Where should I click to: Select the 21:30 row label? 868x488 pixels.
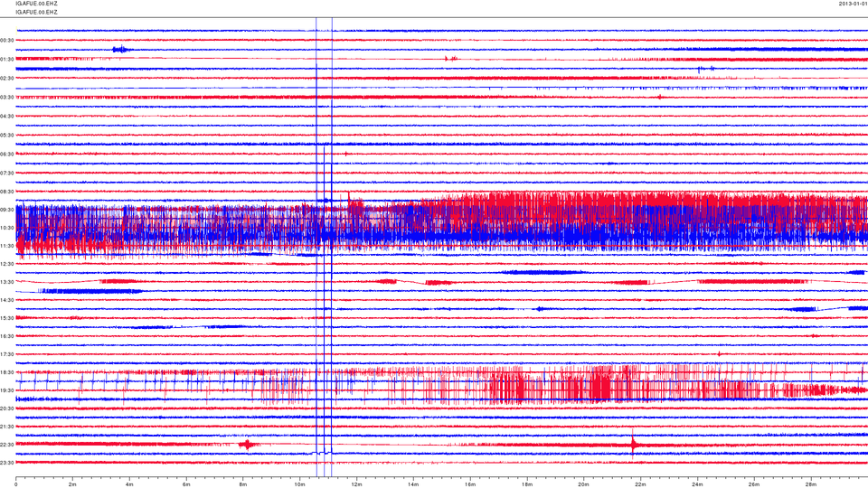click(x=7, y=427)
